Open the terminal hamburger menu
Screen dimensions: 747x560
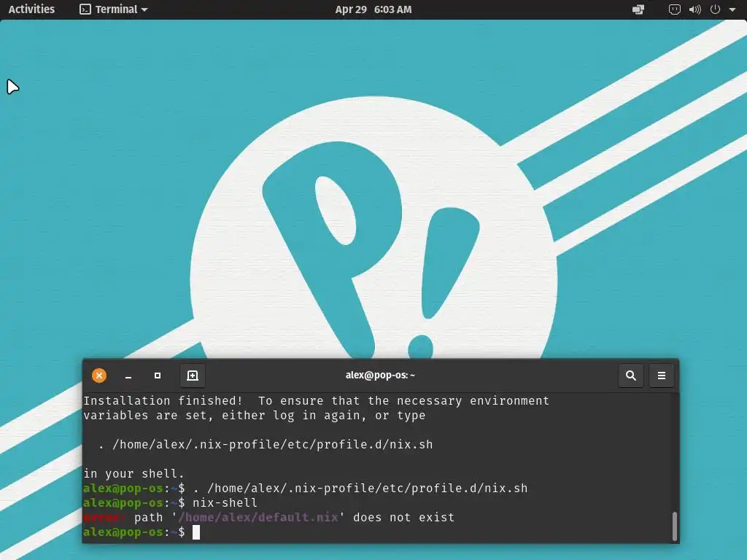tap(661, 376)
